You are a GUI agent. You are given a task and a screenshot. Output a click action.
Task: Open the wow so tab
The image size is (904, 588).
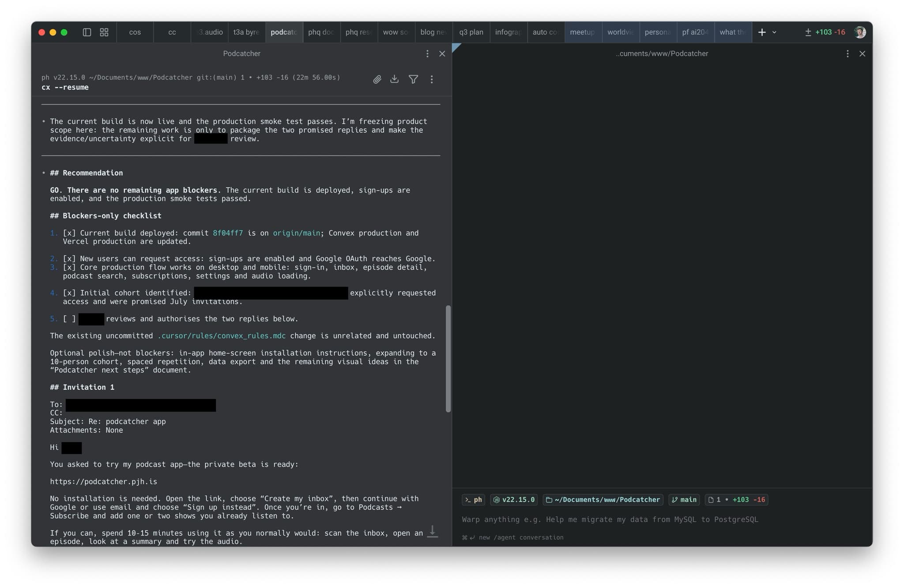[396, 32]
